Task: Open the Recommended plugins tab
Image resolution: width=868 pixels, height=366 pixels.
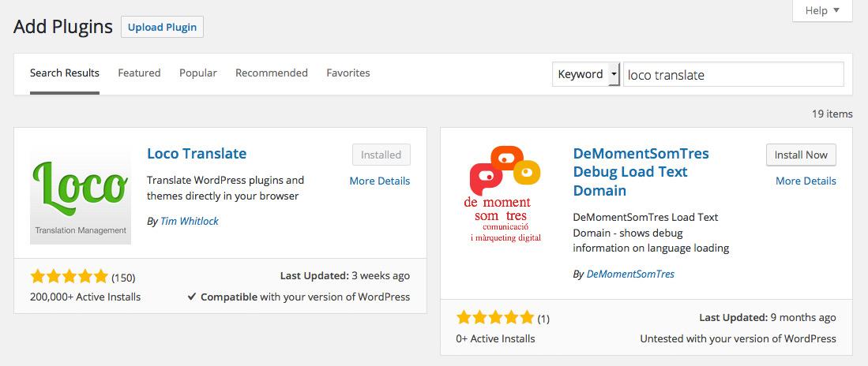Action: (271, 73)
